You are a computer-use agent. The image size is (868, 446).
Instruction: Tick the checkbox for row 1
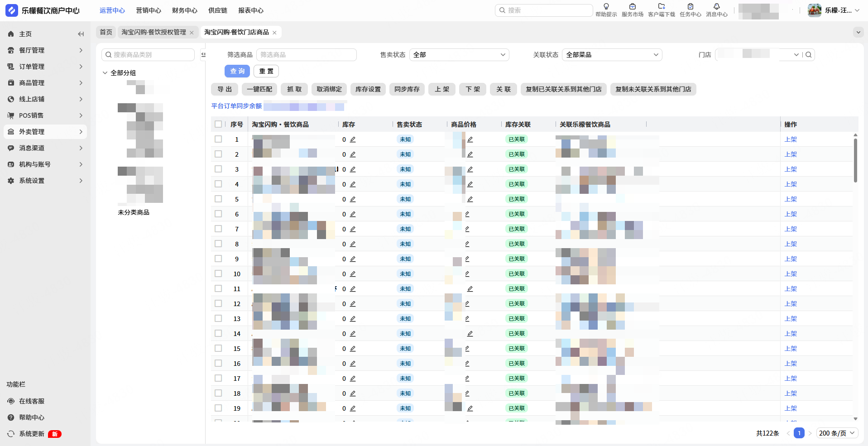(218, 139)
